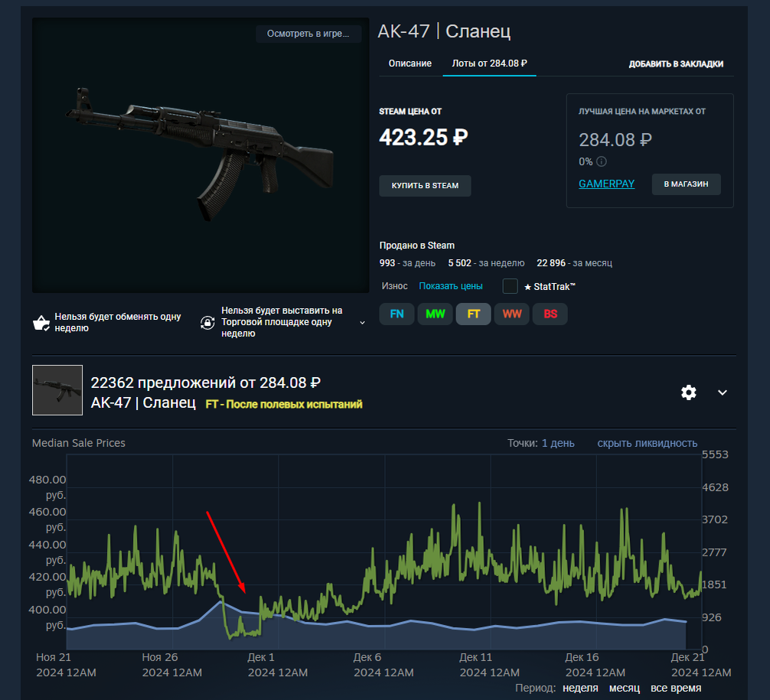Click the trade restriction basket icon
Viewport: 770px width, 700px height.
(41, 323)
